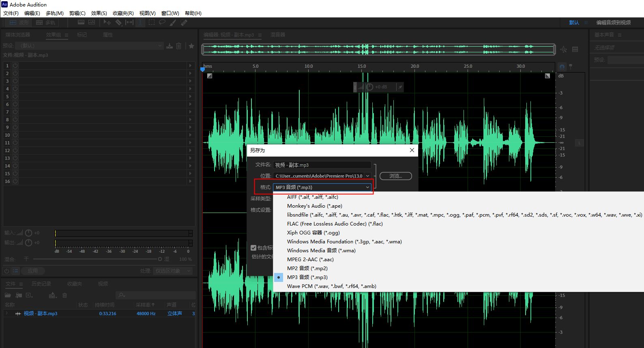This screenshot has height=348, width=644.
Task: Toggle the effects rack main power button
Action: [6, 271]
